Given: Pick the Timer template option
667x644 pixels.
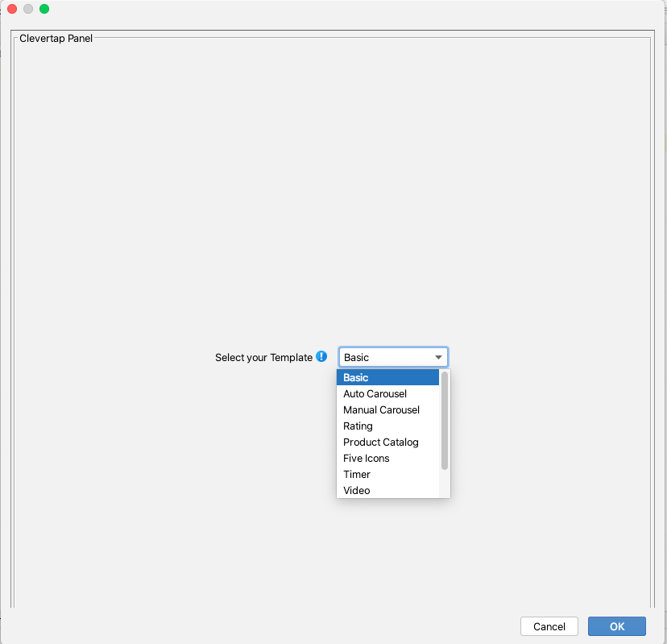Looking at the screenshot, I should click(x=387, y=475).
